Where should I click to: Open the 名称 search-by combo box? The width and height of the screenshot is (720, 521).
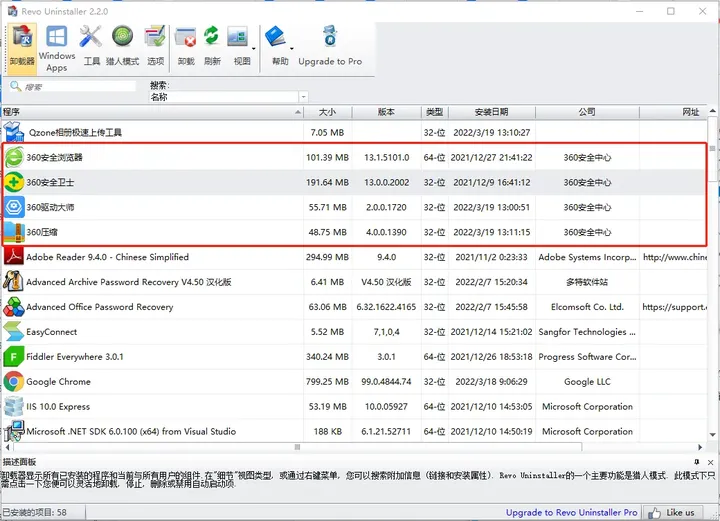[x=229, y=97]
